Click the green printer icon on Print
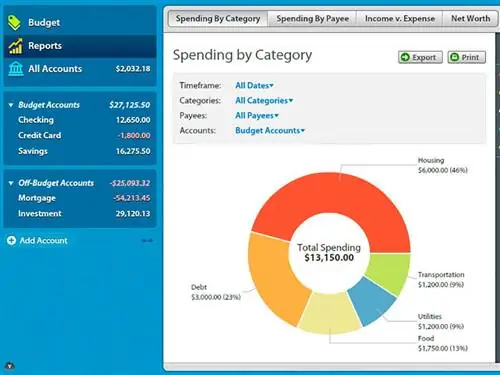Viewport: 500px width, 375px height. [454, 57]
